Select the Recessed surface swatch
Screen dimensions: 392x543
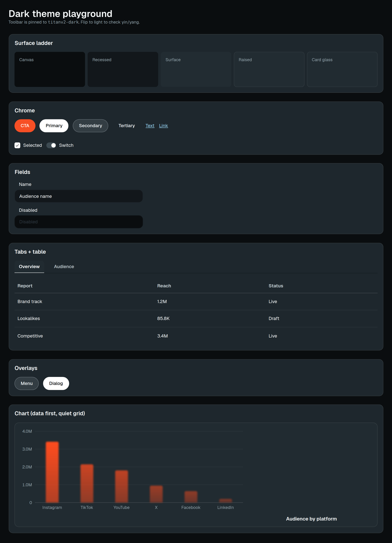[x=123, y=69]
